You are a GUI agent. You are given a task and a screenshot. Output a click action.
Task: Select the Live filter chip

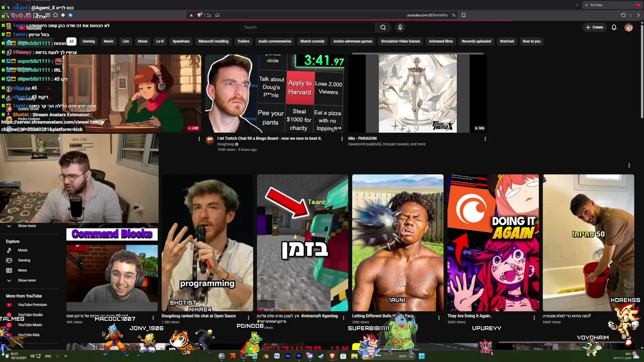pyautogui.click(x=126, y=41)
